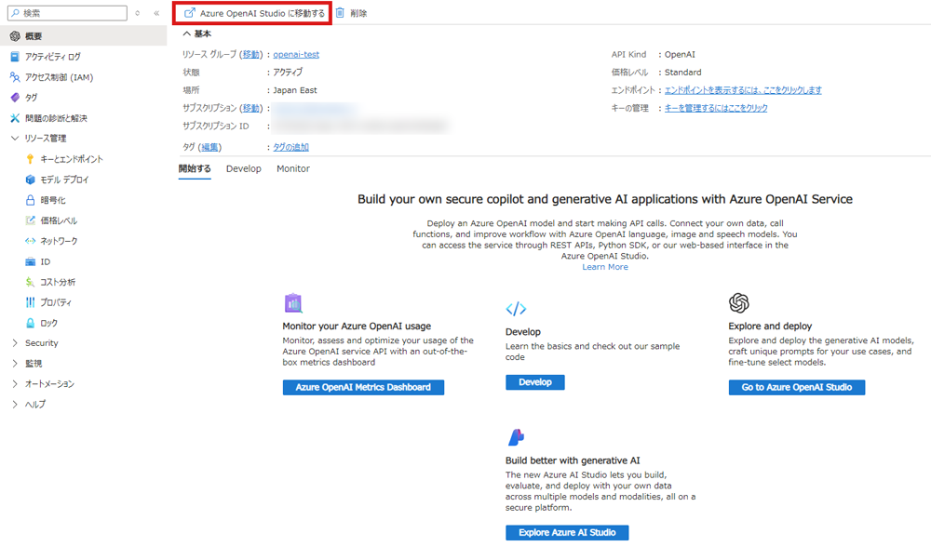The width and height of the screenshot is (931, 560).
Task: Click the Standard pricing tier value
Action: 682,73
